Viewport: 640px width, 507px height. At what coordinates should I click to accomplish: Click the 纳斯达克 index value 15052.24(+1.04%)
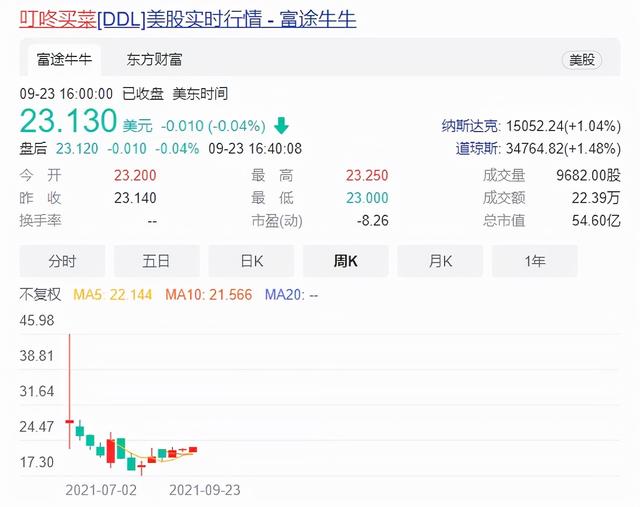click(x=563, y=126)
